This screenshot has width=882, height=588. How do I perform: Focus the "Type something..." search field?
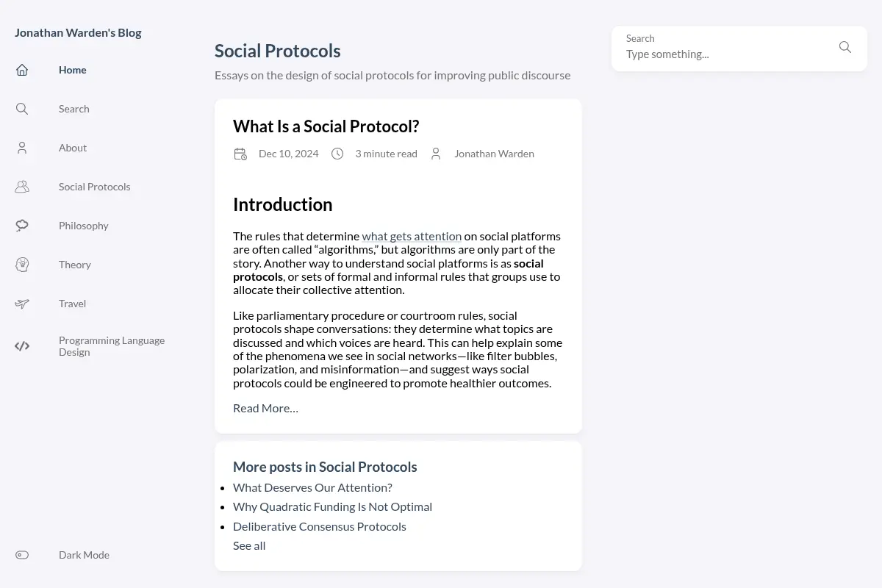pos(728,54)
